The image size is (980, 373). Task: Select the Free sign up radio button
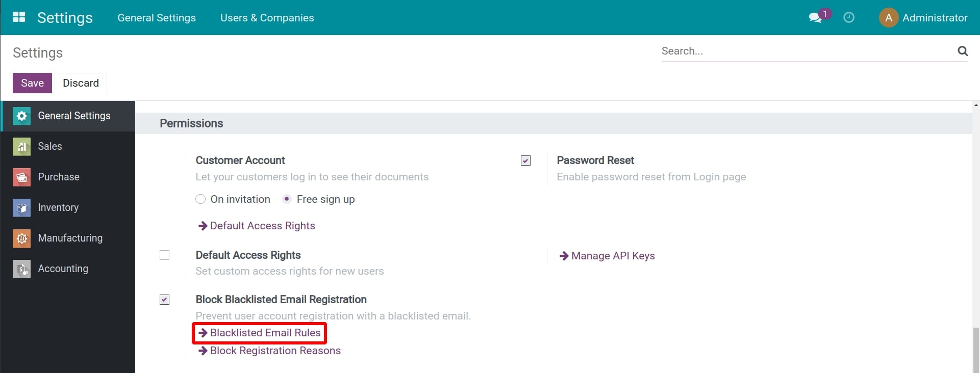tap(287, 199)
